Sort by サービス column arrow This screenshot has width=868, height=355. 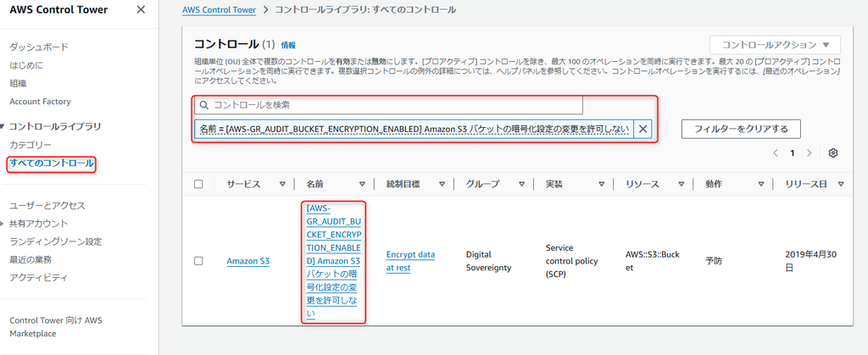click(x=282, y=184)
